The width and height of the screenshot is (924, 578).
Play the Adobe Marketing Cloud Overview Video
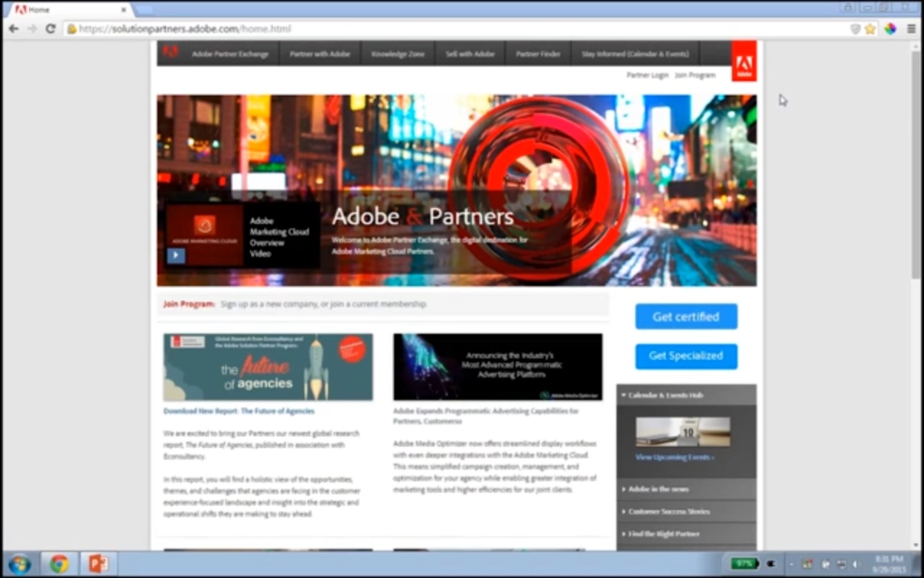pos(176,255)
